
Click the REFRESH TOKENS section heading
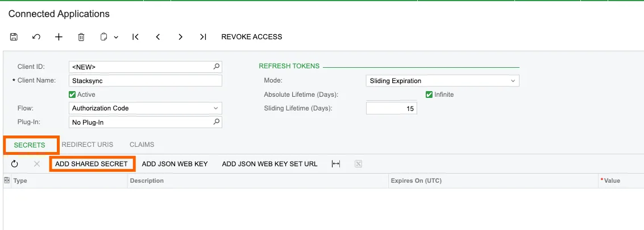tap(289, 66)
